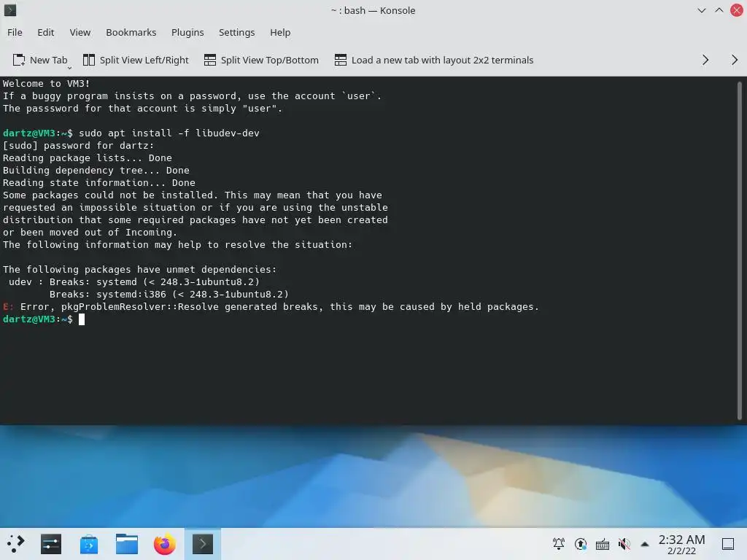Open System Settings from the taskbar
The height and width of the screenshot is (560, 747).
(x=51, y=544)
